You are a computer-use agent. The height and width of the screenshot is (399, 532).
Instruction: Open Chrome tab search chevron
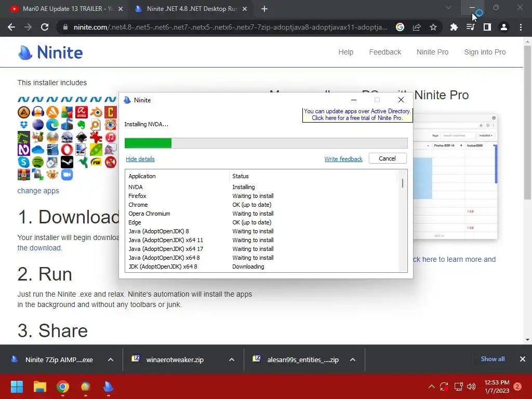[448, 7]
